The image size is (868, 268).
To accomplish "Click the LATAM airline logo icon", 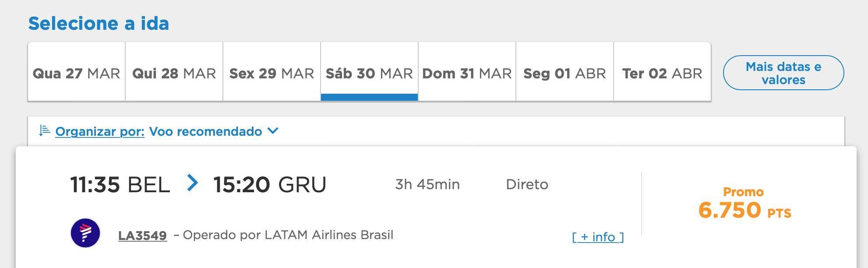I will click(85, 233).
